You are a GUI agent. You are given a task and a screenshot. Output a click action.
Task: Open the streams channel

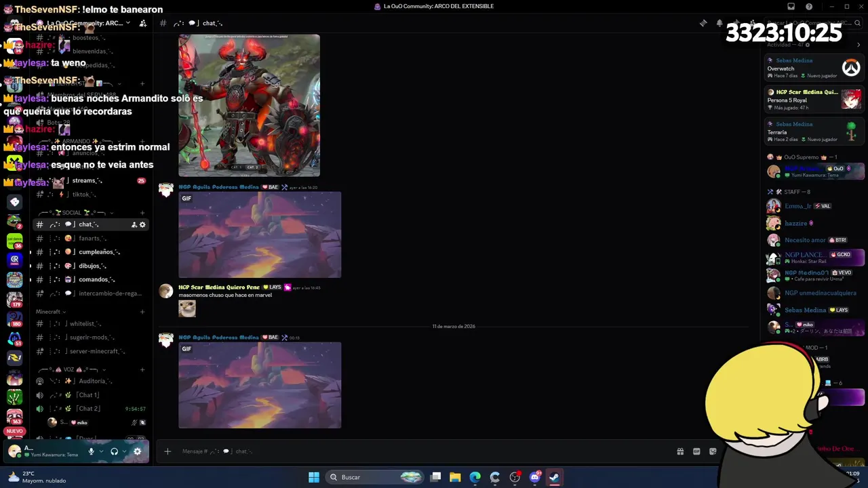point(91,180)
